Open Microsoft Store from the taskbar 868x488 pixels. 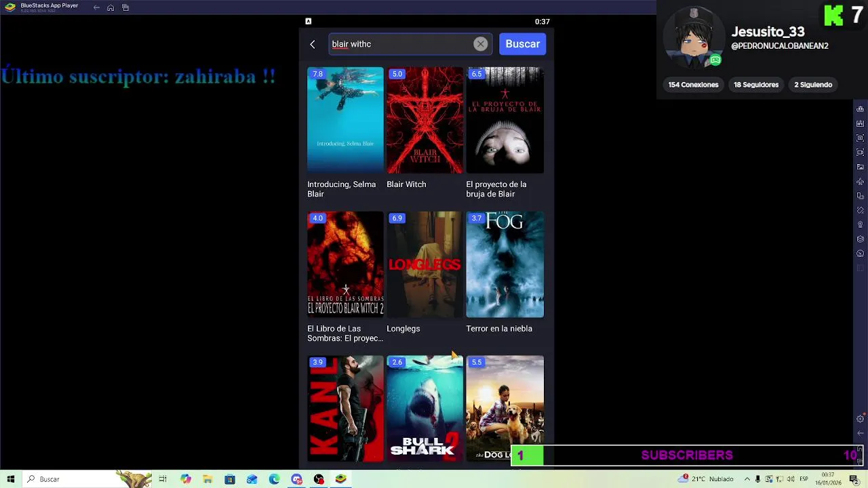click(230, 479)
